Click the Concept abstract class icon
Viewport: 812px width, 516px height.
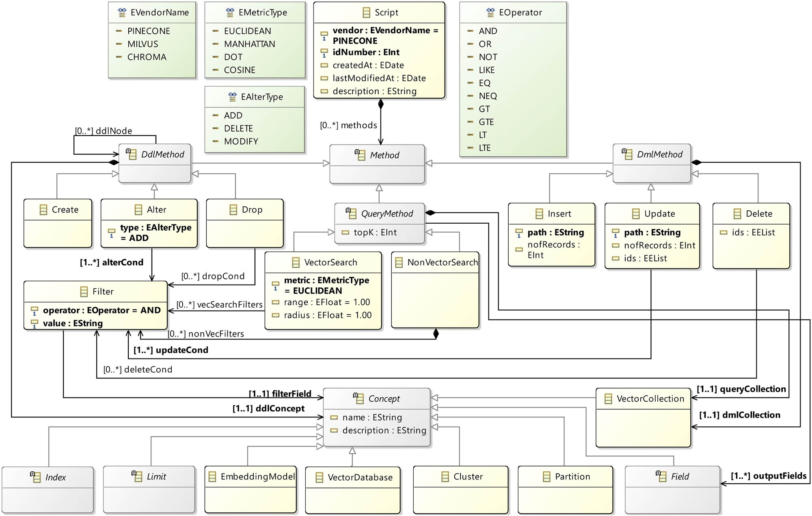point(358,399)
